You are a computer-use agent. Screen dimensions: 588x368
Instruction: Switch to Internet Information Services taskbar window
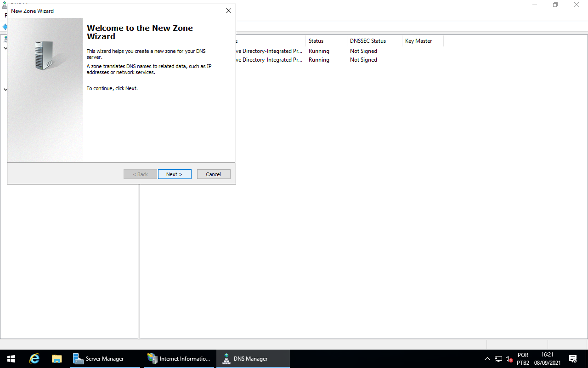(179, 359)
